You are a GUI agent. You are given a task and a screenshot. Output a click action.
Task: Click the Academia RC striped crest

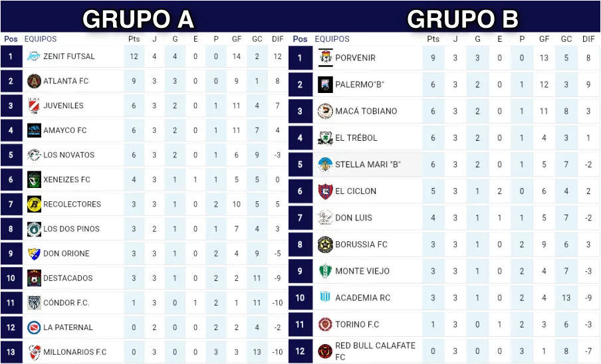325,298
